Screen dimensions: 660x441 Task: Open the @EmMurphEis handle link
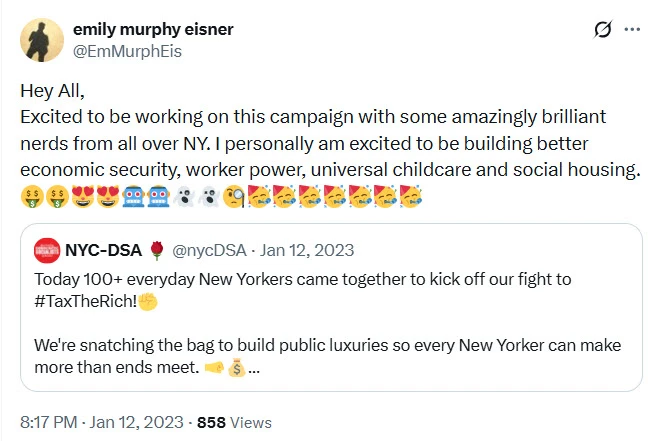[x=127, y=51]
